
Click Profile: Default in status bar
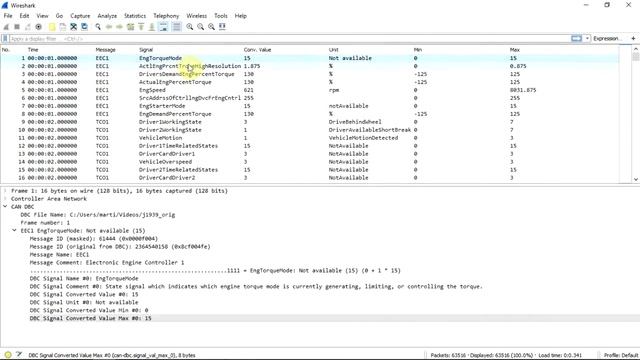[x=621, y=355]
